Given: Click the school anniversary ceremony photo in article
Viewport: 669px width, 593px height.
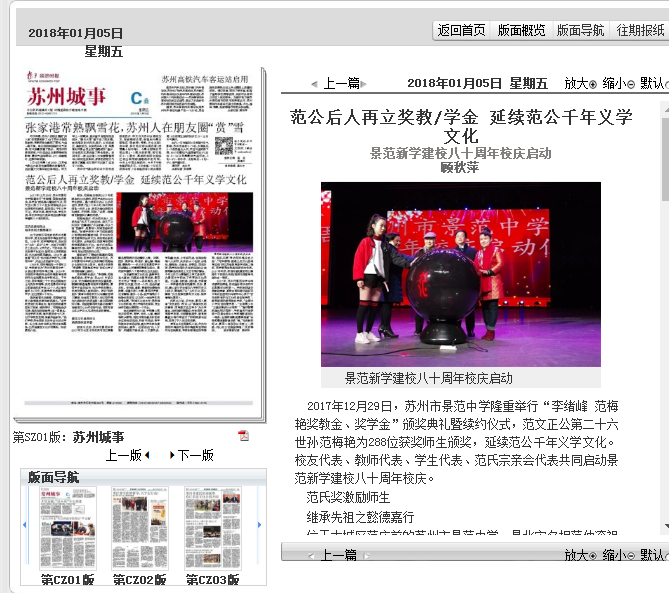Looking at the screenshot, I should 460,274.
